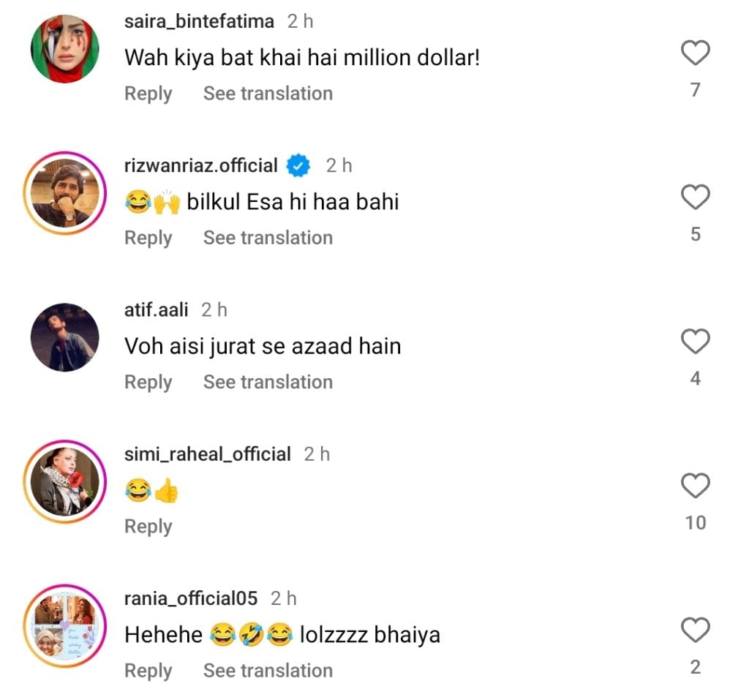Reply to saira_bintefatima's comment
Image resolution: width=749 pixels, height=700 pixels.
pyautogui.click(x=148, y=94)
